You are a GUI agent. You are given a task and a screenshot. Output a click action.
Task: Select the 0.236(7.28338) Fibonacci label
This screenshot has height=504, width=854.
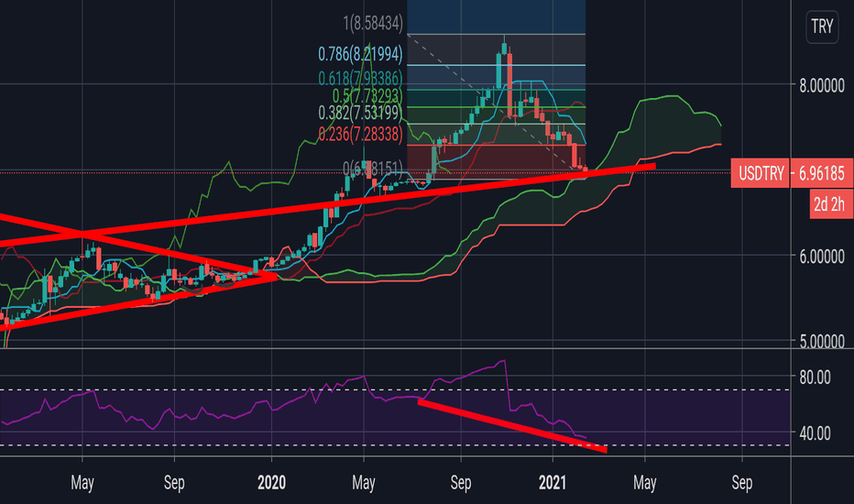click(x=360, y=134)
